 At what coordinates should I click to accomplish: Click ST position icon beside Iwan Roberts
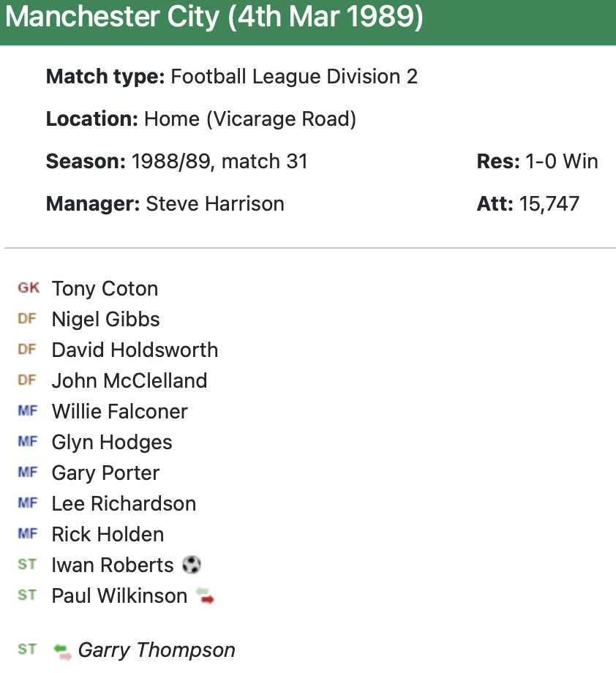click(x=27, y=565)
